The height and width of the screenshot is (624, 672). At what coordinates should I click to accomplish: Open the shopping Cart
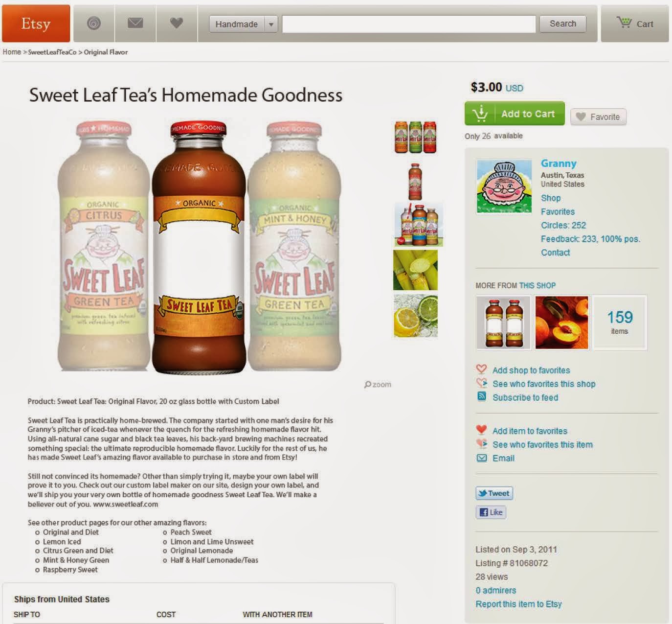(x=635, y=23)
